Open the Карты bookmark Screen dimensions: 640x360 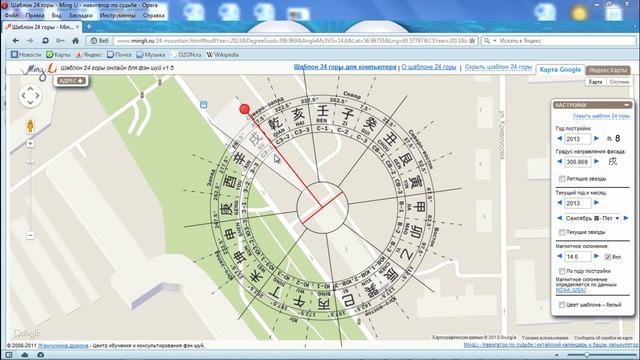tap(58, 54)
